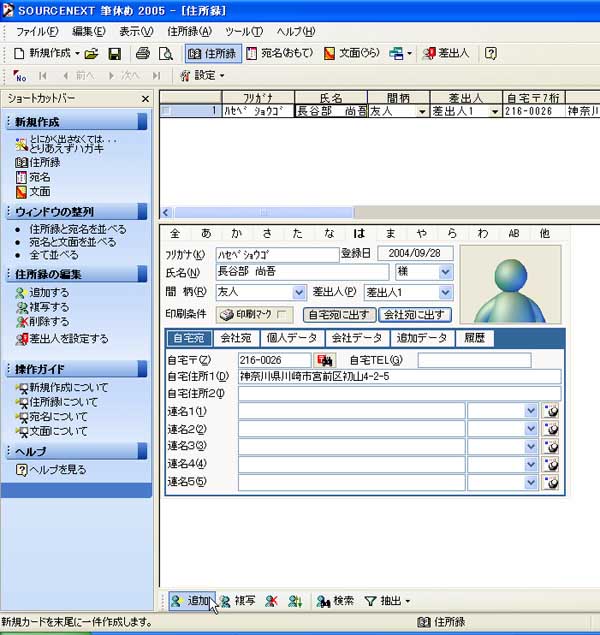Switch to the 個人データ tab
600x635 pixels.
point(292,338)
